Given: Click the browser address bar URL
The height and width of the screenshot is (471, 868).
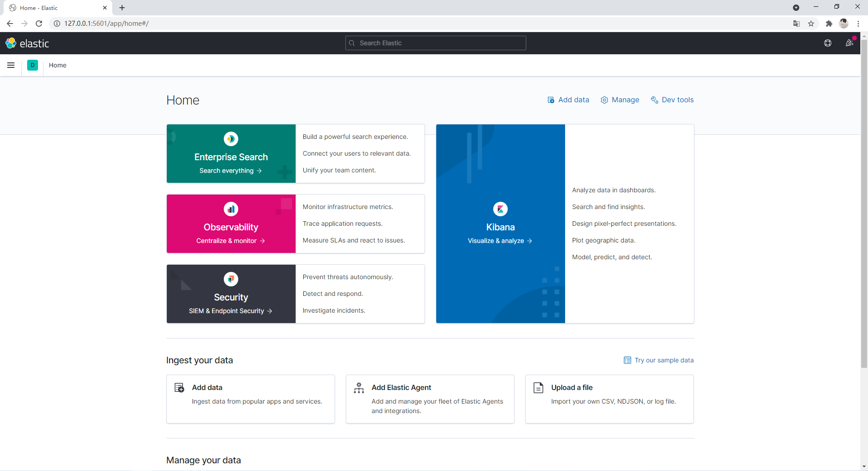Looking at the screenshot, I should [x=106, y=24].
